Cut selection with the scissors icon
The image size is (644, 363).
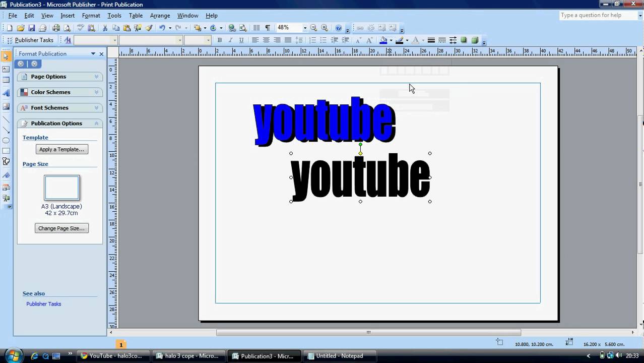[105, 28]
